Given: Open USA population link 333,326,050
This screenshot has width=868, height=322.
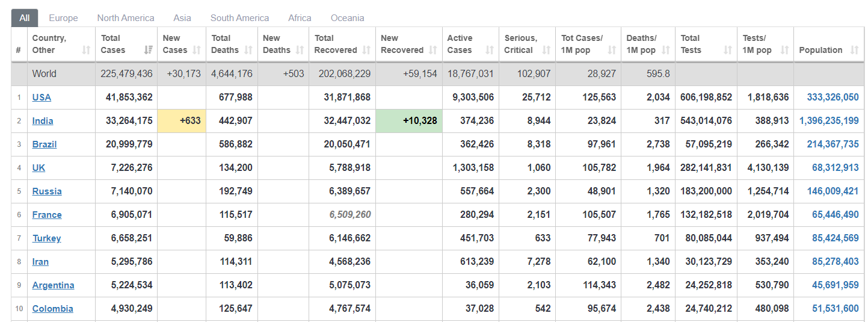Looking at the screenshot, I should [x=833, y=98].
